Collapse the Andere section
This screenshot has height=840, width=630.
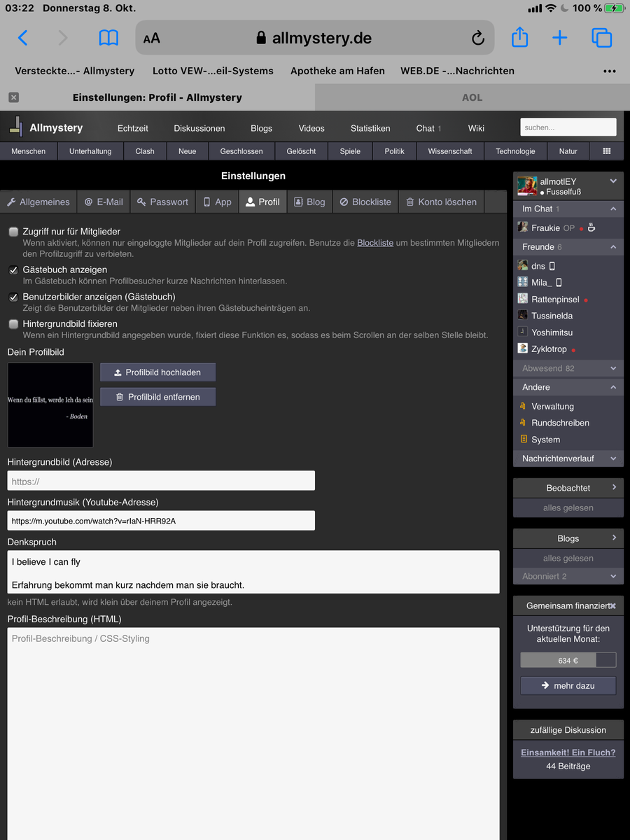point(613,387)
